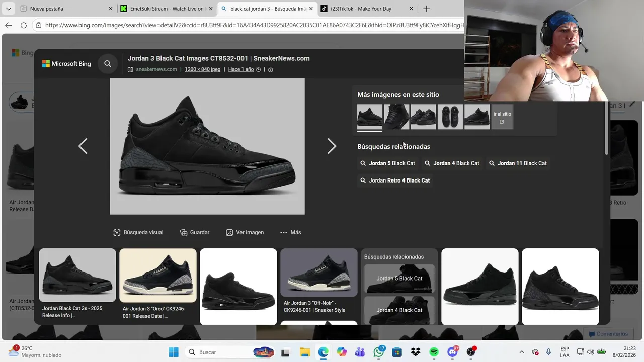Open the sneakernews.com source link
644x362 pixels.
click(x=156, y=69)
